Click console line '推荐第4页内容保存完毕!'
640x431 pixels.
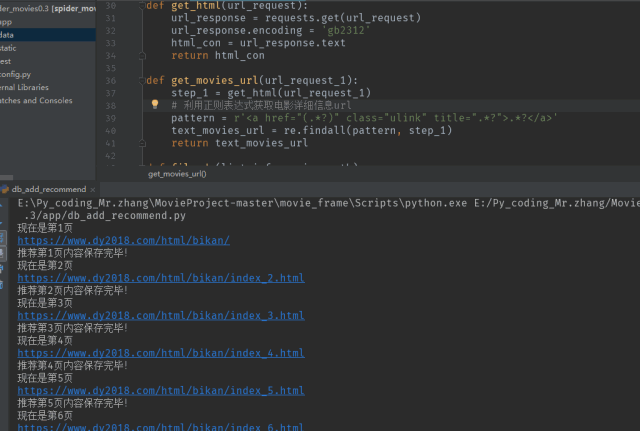(73, 366)
